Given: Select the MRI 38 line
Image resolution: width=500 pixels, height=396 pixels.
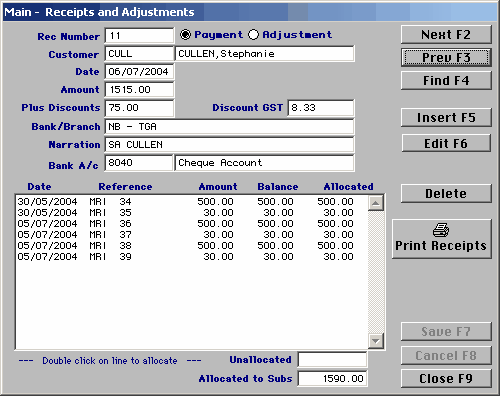Looking at the screenshot, I should (192, 246).
